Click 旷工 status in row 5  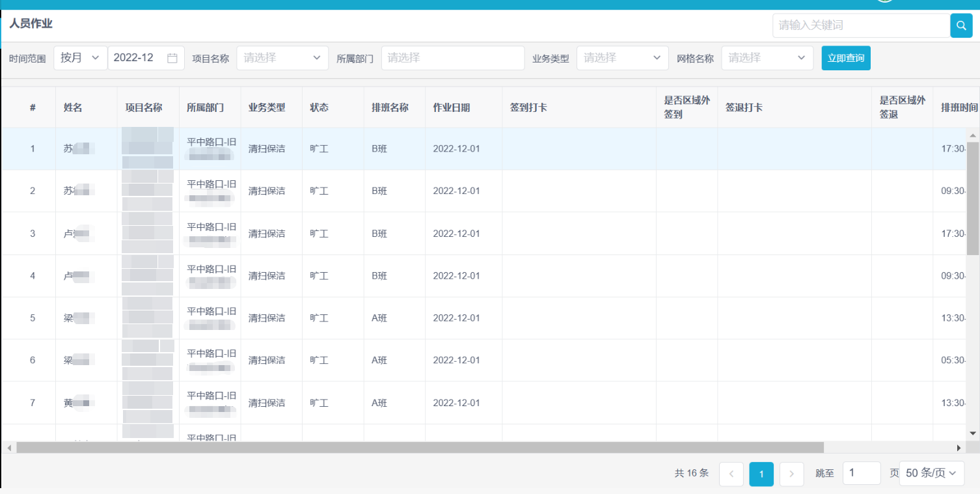(x=319, y=318)
